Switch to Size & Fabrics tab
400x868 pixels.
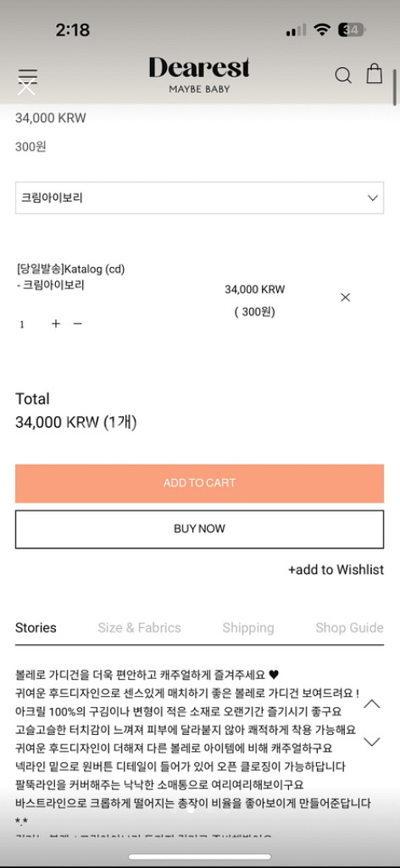click(140, 628)
